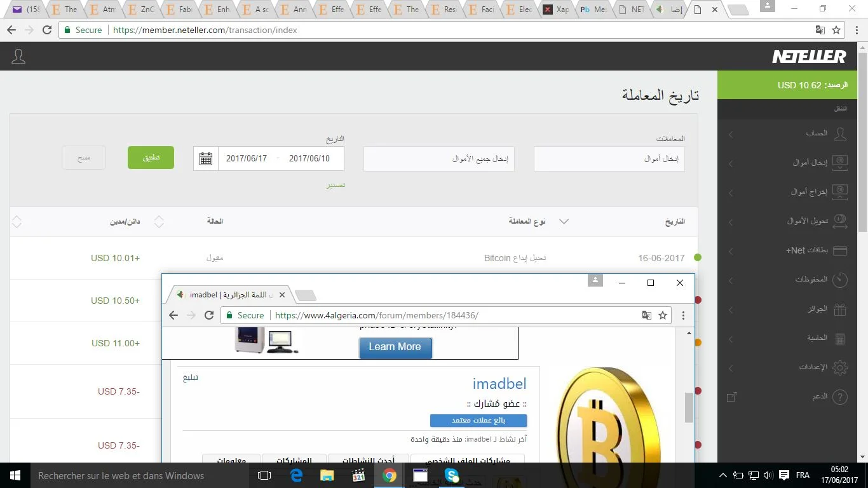The image size is (868, 488).
Task: Click the deposit money sidebar icon
Action: coord(840,163)
